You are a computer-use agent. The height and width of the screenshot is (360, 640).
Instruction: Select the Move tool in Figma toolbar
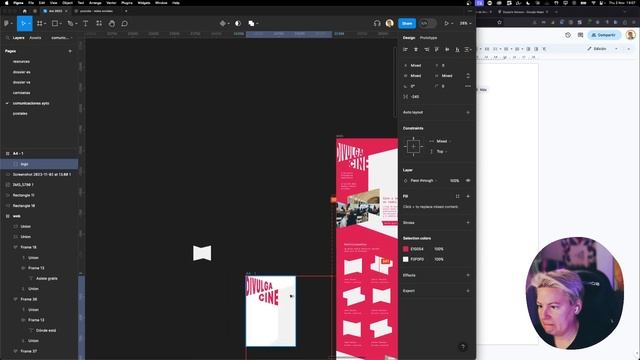[23, 24]
